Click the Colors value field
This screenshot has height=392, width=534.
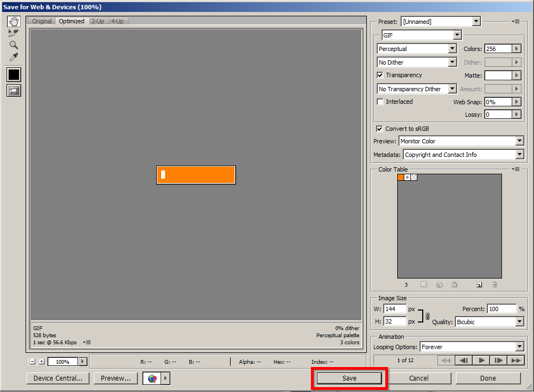point(498,49)
